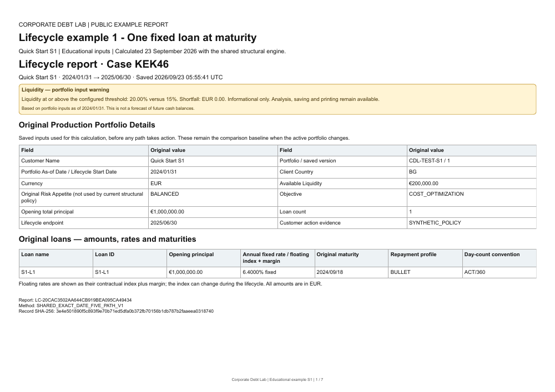Click the 'BG' client country value
This screenshot has height=392, width=555.
(471, 172)
